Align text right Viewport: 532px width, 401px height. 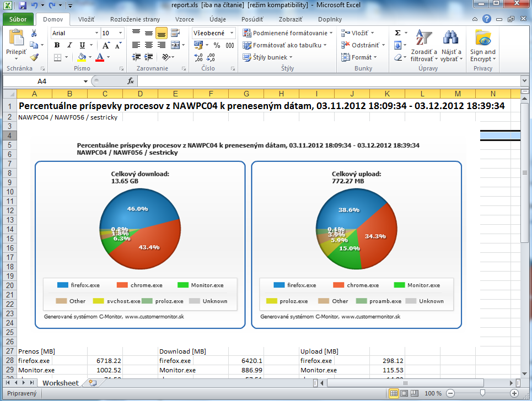pyautogui.click(x=162, y=45)
